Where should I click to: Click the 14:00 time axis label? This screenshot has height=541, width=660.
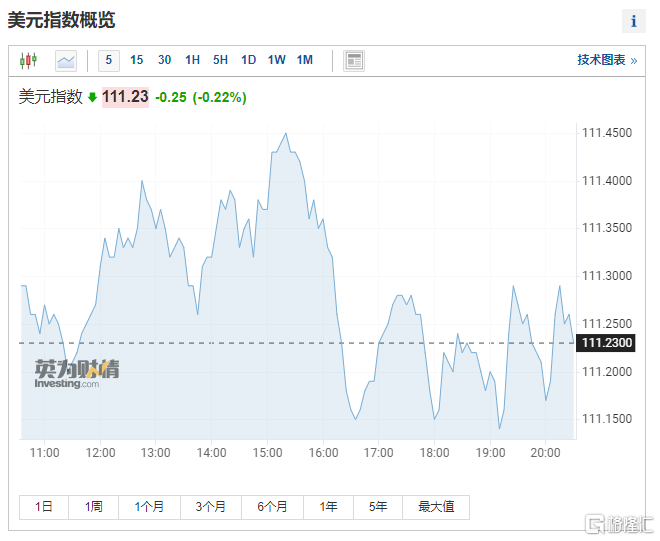click(x=211, y=453)
